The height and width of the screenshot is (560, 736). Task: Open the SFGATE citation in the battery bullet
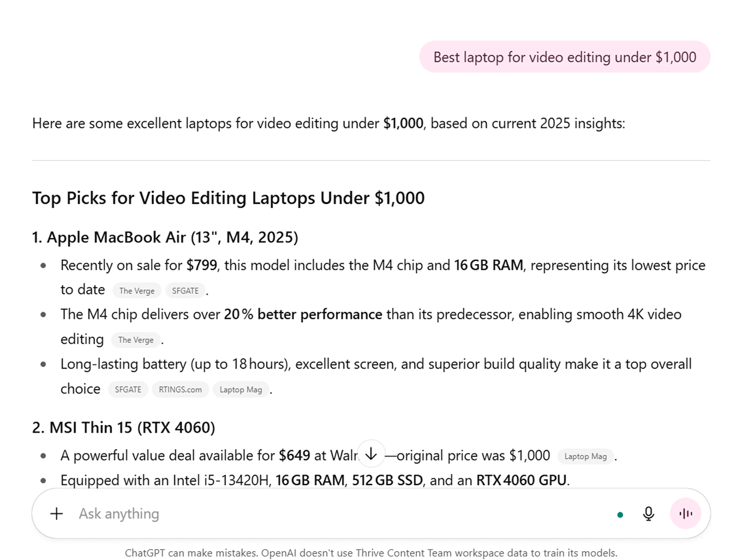[127, 390]
